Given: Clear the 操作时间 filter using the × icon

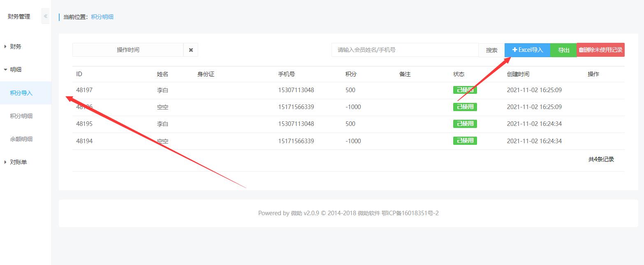Looking at the screenshot, I should [191, 50].
